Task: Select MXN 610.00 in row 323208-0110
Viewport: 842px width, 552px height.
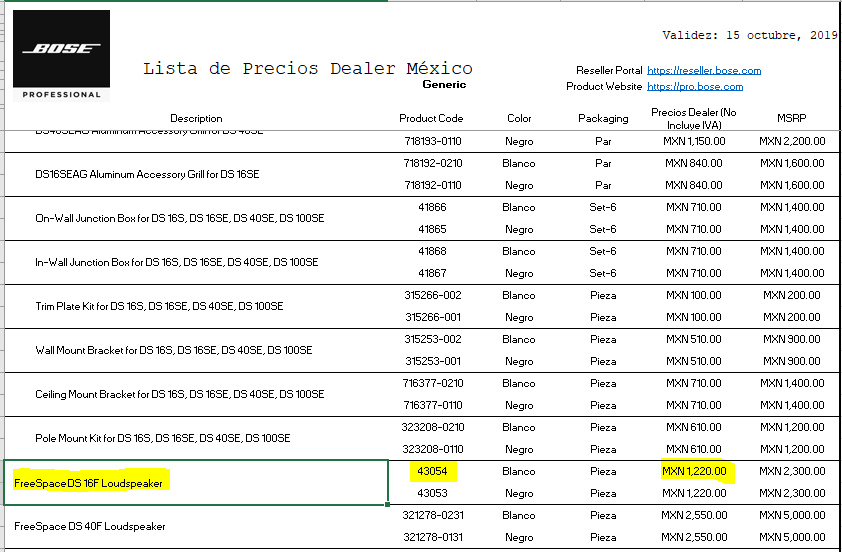Action: click(x=694, y=449)
